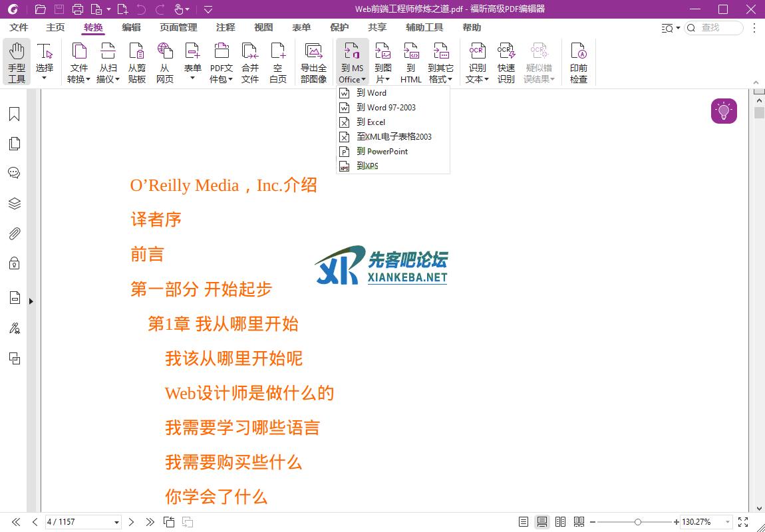This screenshot has height=532, width=765.
Task: Open the zoom percentage dropdown
Action: (728, 522)
